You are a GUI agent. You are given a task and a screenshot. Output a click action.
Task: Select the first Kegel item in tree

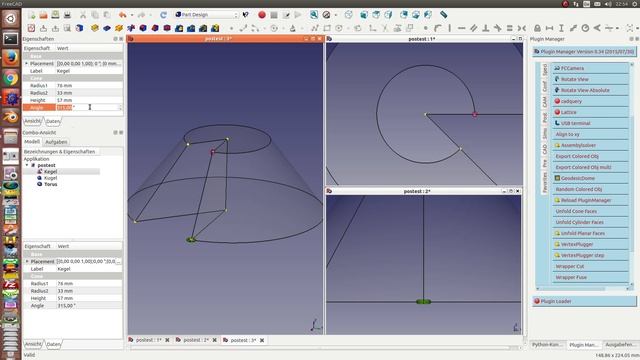tap(50, 172)
